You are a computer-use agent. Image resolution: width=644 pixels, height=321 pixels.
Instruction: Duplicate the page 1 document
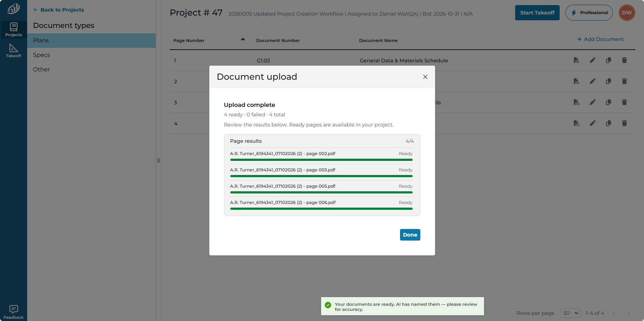coord(608,60)
